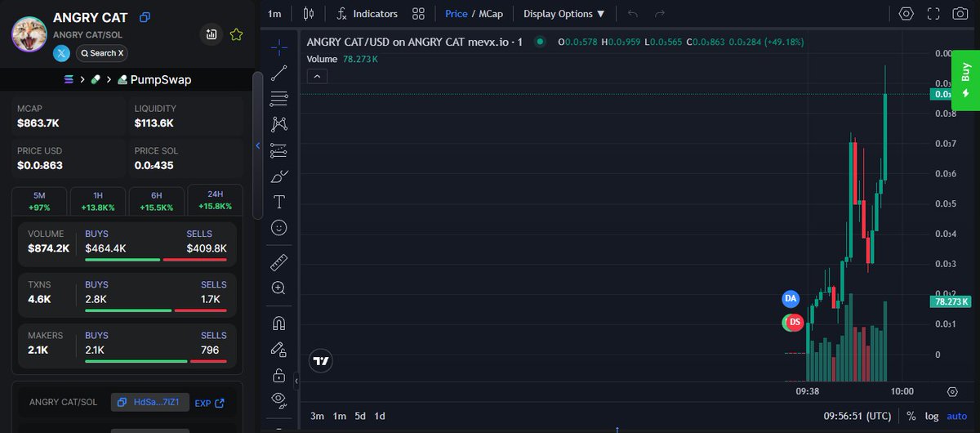
Task: Open chart settings hexagon icon
Action: (x=906, y=14)
